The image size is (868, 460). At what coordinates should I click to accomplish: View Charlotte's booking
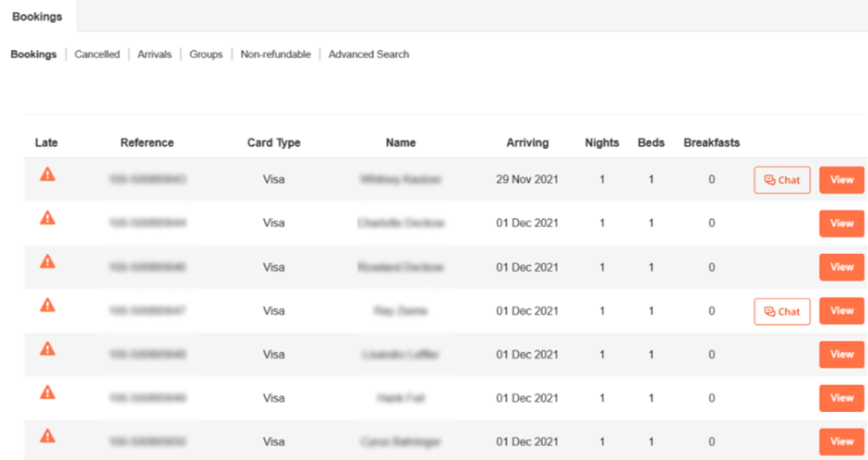tap(841, 224)
